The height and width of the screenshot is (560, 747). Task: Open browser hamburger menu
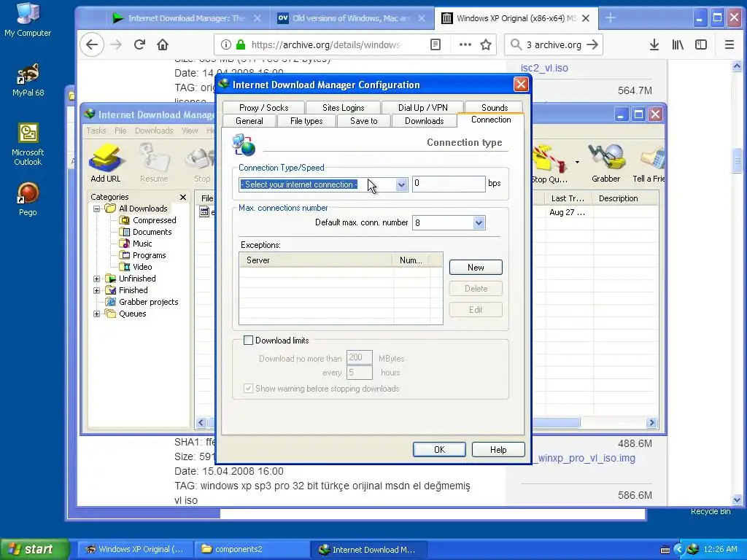click(x=729, y=44)
